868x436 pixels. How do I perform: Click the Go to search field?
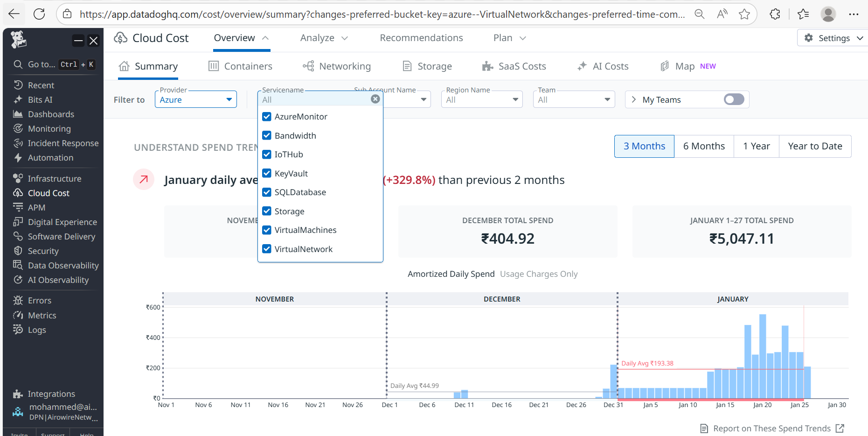pos(41,64)
